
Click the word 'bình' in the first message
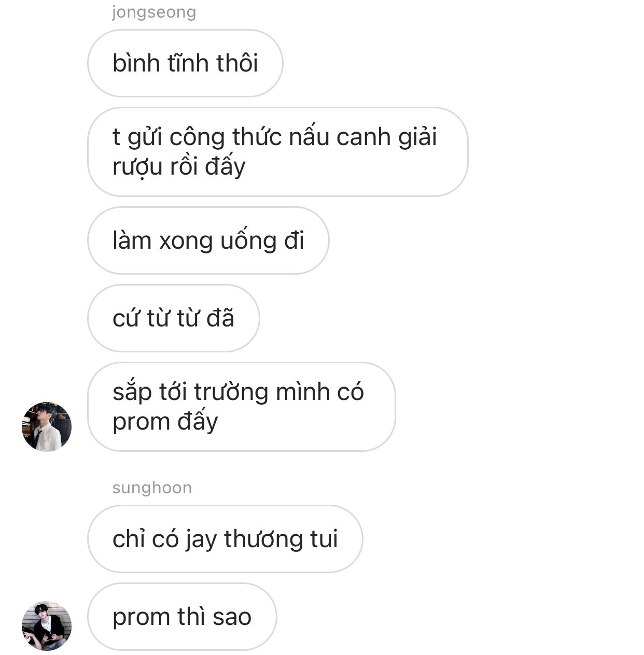click(136, 63)
